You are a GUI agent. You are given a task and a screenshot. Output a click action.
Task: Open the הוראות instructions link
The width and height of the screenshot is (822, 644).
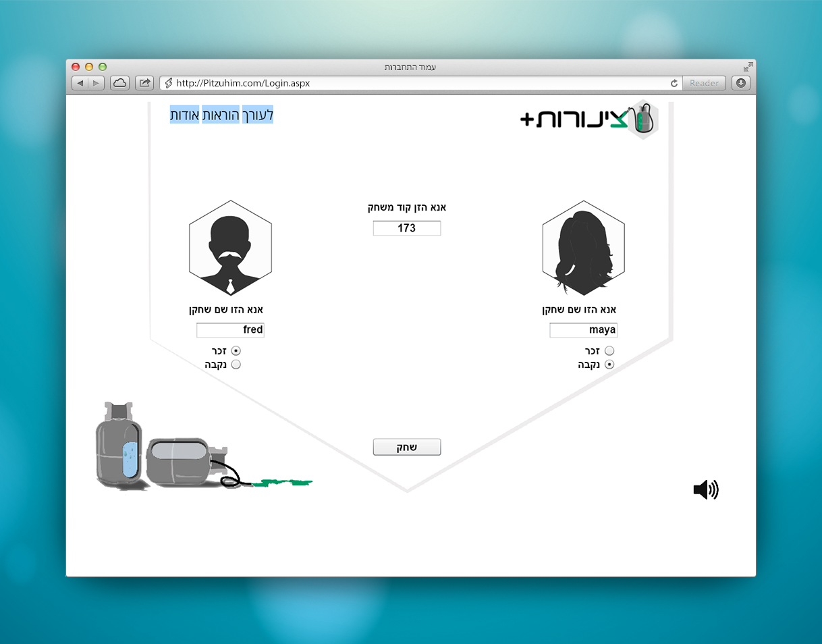(221, 115)
